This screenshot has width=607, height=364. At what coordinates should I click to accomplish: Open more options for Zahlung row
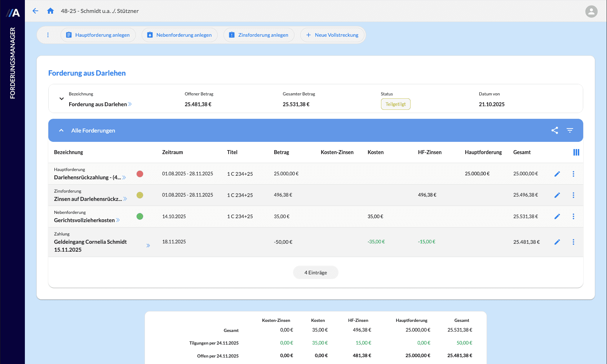[573, 242]
